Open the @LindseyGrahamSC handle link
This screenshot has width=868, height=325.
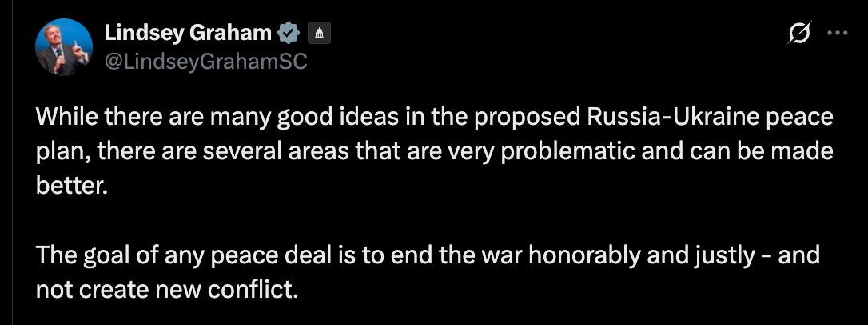(205, 61)
